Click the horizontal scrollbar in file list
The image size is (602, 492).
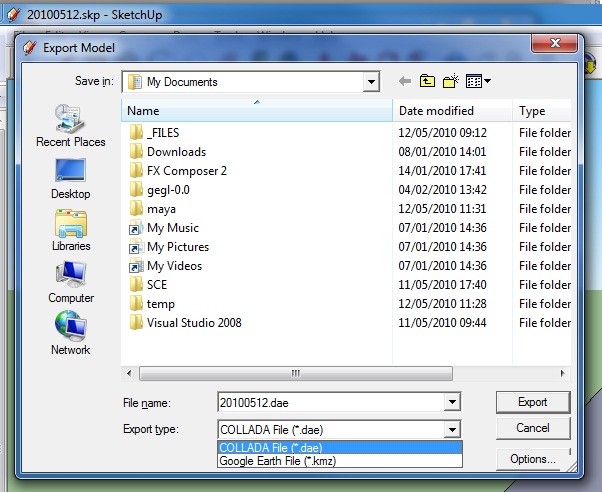click(295, 373)
